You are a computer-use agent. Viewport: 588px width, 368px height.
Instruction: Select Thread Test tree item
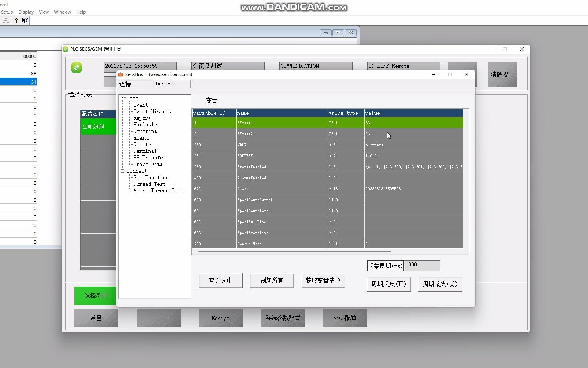point(149,184)
